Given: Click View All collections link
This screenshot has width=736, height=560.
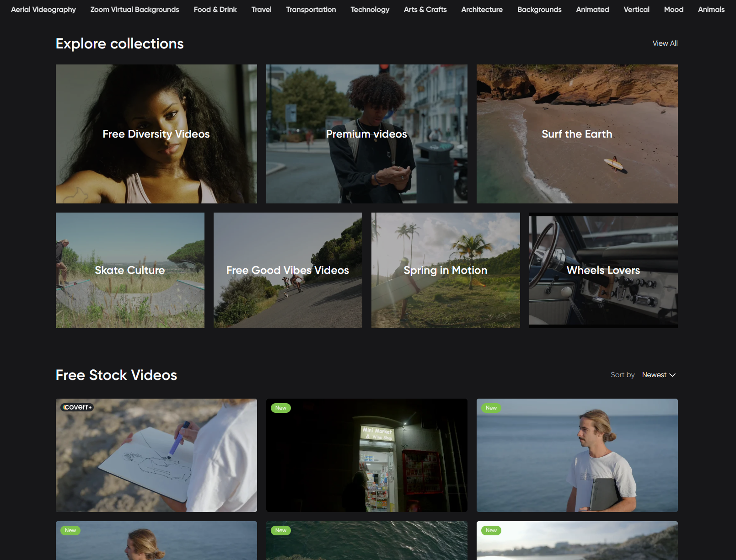Looking at the screenshot, I should tap(665, 43).
